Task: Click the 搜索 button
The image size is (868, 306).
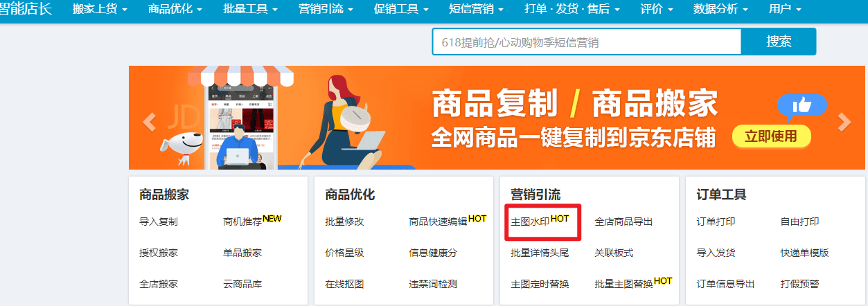Action: (779, 42)
